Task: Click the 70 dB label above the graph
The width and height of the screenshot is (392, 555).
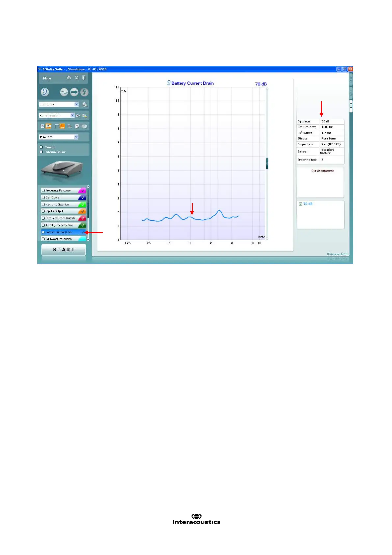Action: click(x=261, y=84)
